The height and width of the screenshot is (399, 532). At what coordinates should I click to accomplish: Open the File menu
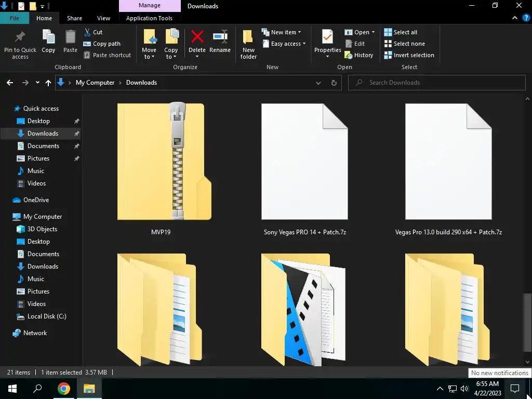click(14, 18)
